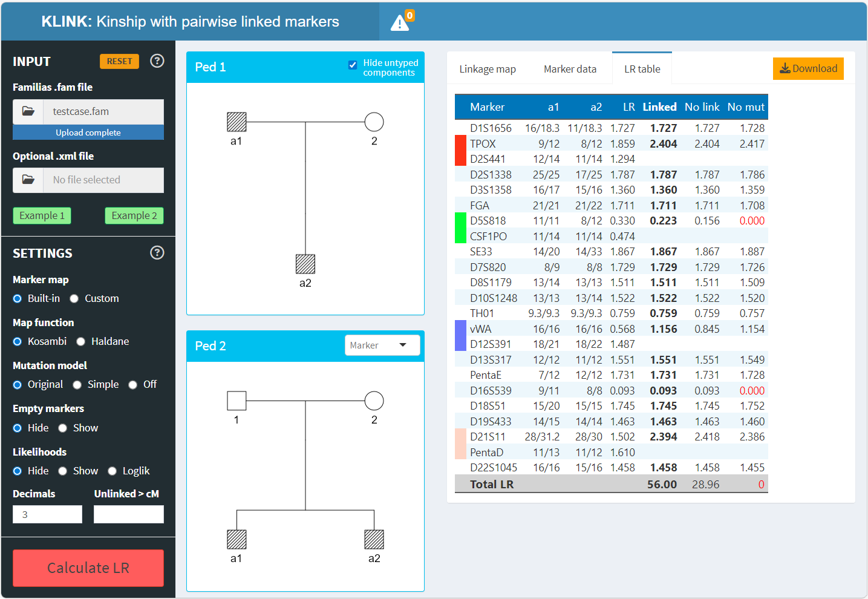Screen dimensions: 868x599
Task: Switch to the Linkage map tab
Action: [487, 70]
